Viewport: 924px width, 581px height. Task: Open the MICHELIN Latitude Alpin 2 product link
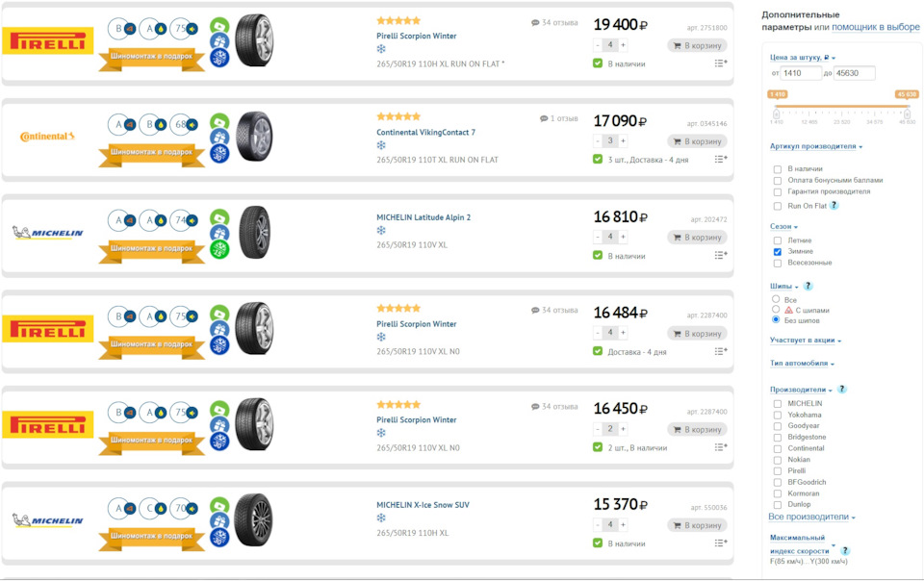pos(423,217)
